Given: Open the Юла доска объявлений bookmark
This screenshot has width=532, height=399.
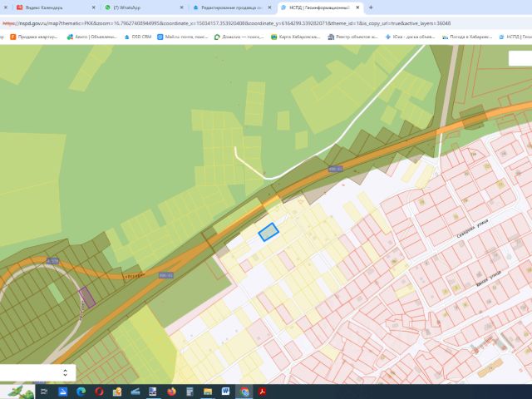Looking at the screenshot, I should point(410,37).
